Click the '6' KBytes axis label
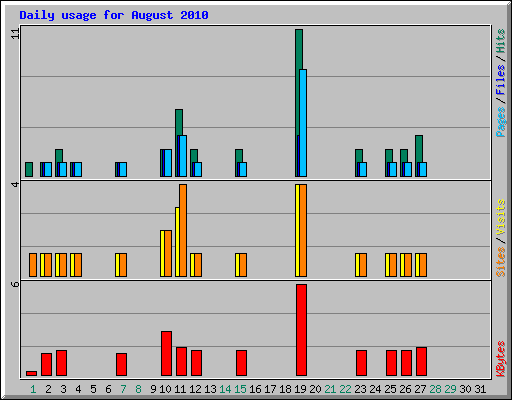 (x=15, y=284)
